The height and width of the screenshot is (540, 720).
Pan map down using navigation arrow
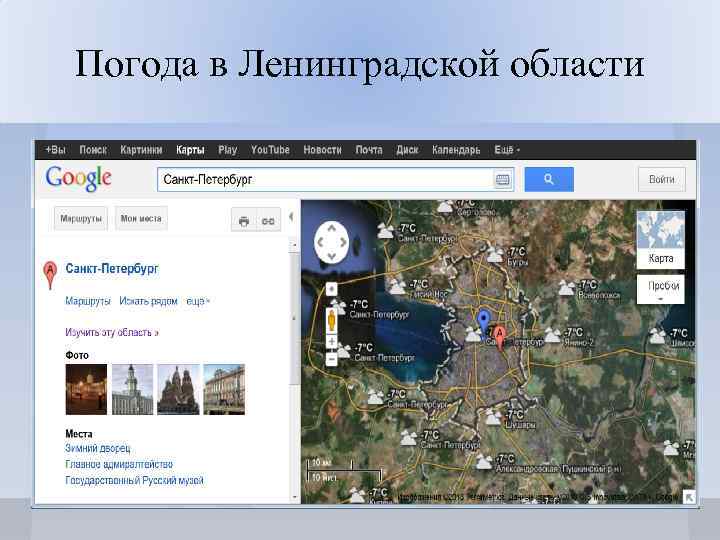332,256
